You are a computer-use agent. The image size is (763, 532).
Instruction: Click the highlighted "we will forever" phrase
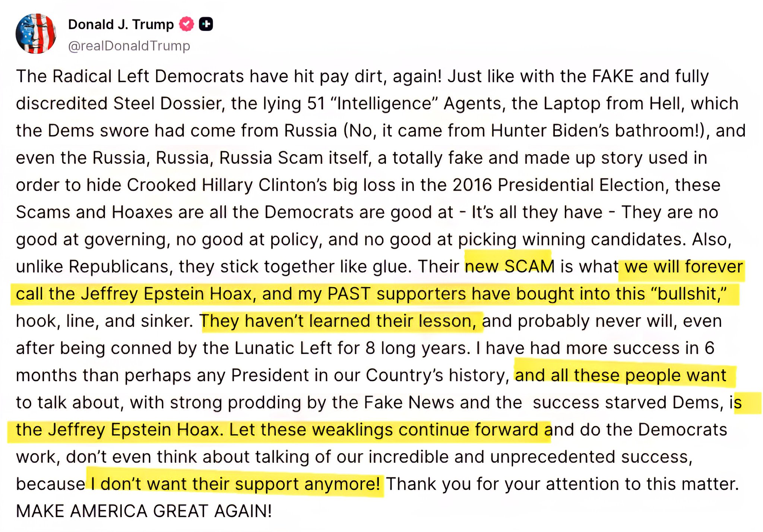[x=684, y=267]
